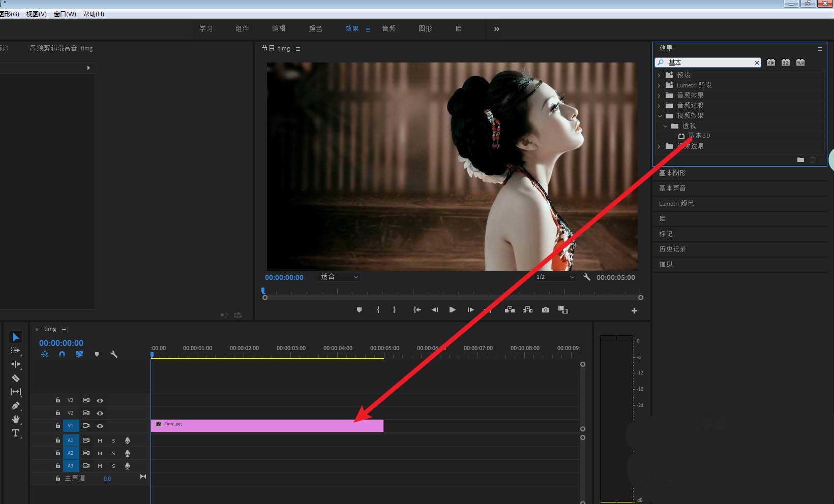This screenshot has height=504, width=834.
Task: Select the Hand tool
Action: coord(16,419)
